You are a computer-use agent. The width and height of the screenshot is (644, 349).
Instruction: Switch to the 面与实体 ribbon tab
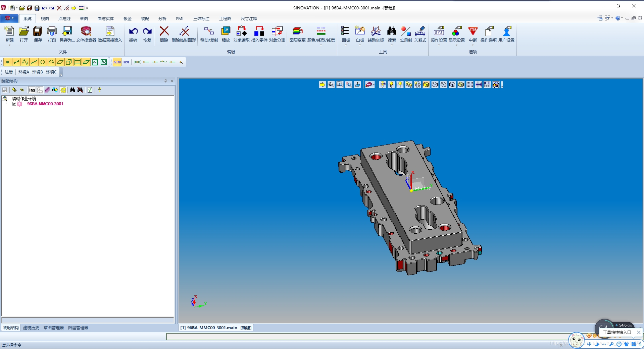106,18
